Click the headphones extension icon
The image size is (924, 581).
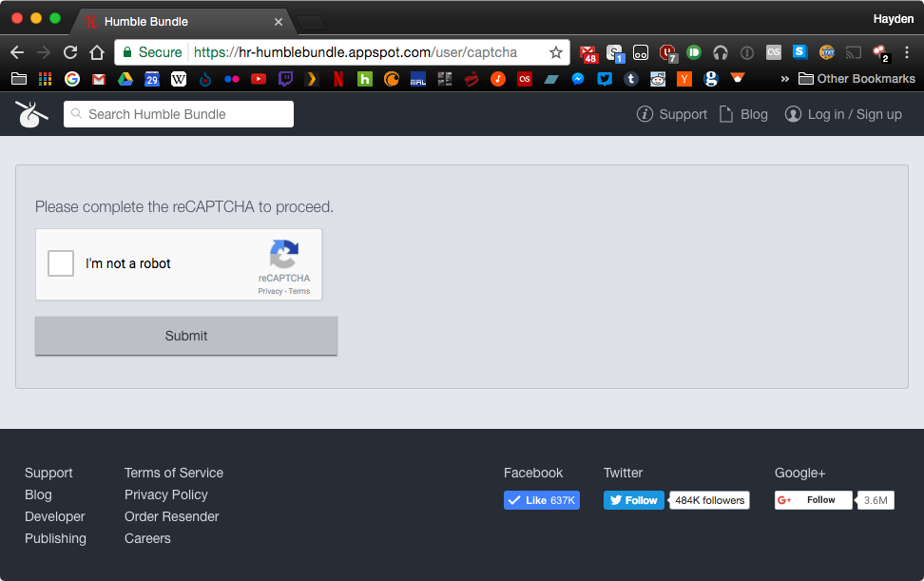(x=720, y=53)
